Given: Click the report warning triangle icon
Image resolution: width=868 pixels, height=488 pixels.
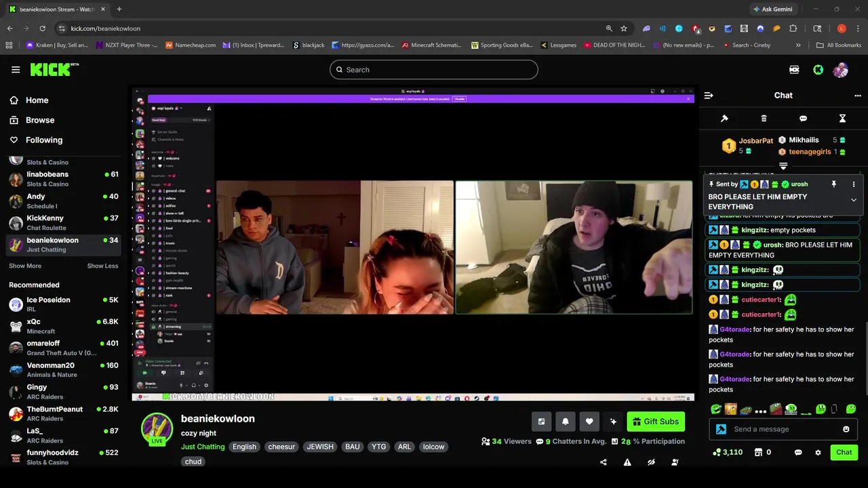Looking at the screenshot, I should point(627,462).
